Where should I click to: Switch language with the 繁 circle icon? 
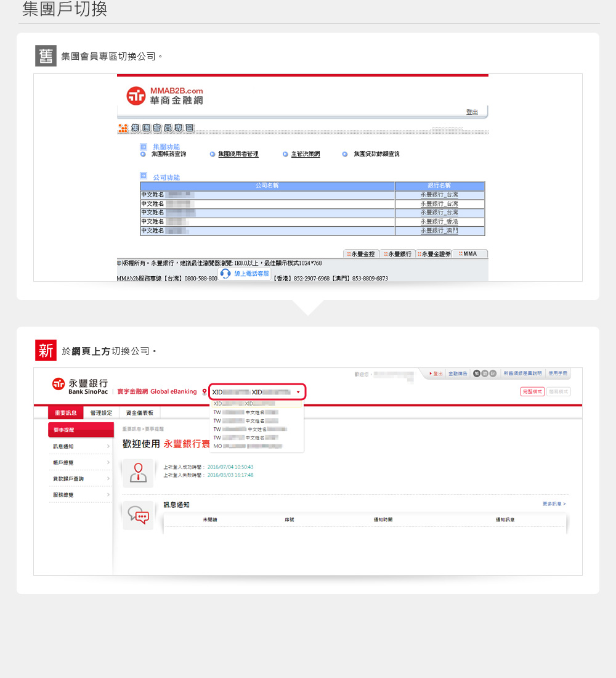pyautogui.click(x=476, y=373)
